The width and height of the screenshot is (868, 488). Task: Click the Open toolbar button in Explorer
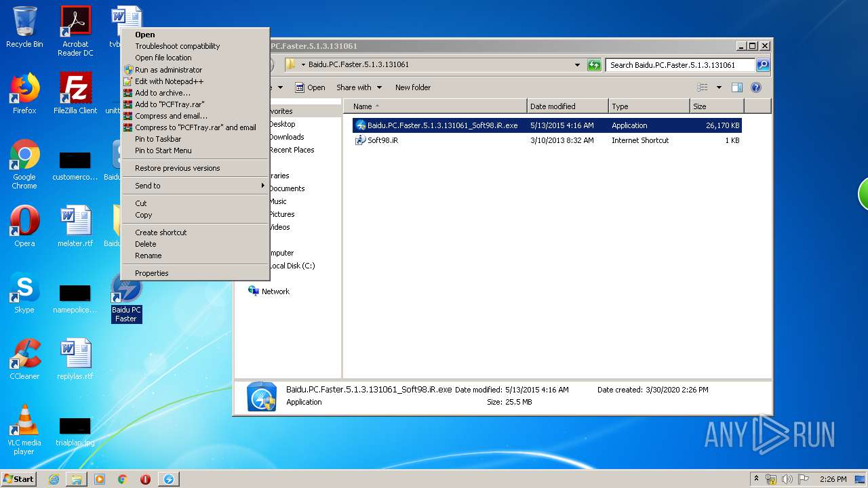tap(310, 87)
